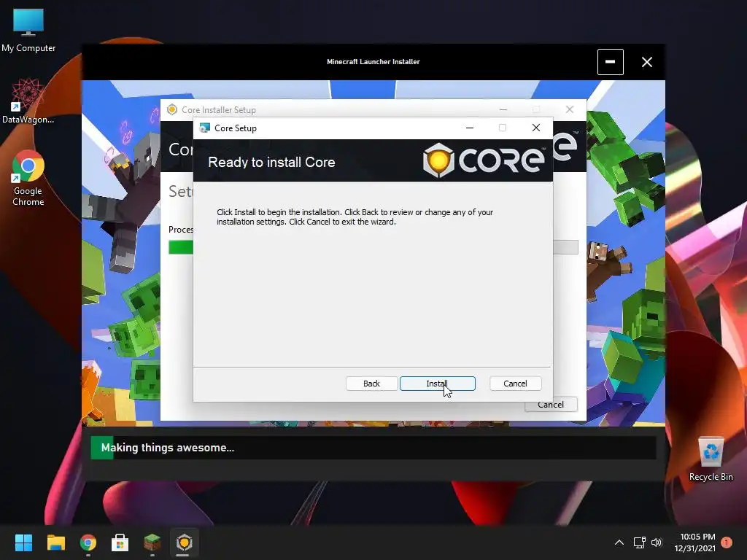Open the clock and date flyout
Viewport: 747px width, 560px height.
point(695,542)
